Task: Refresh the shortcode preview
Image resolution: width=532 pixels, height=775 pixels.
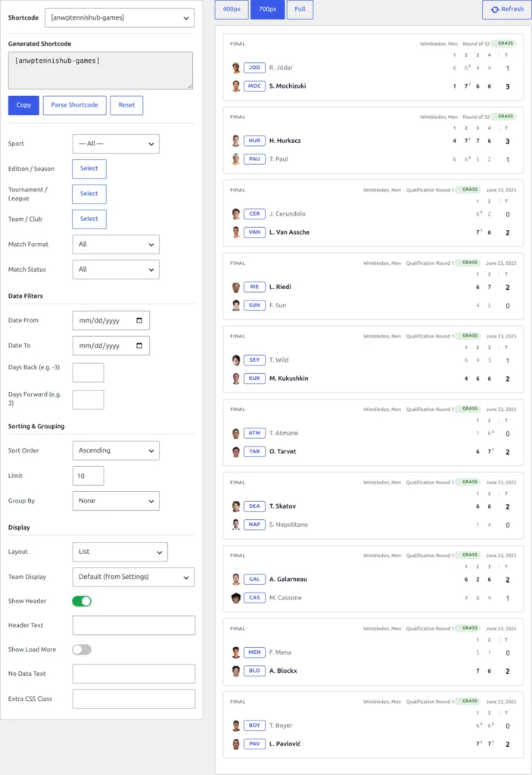Action: 507,9
